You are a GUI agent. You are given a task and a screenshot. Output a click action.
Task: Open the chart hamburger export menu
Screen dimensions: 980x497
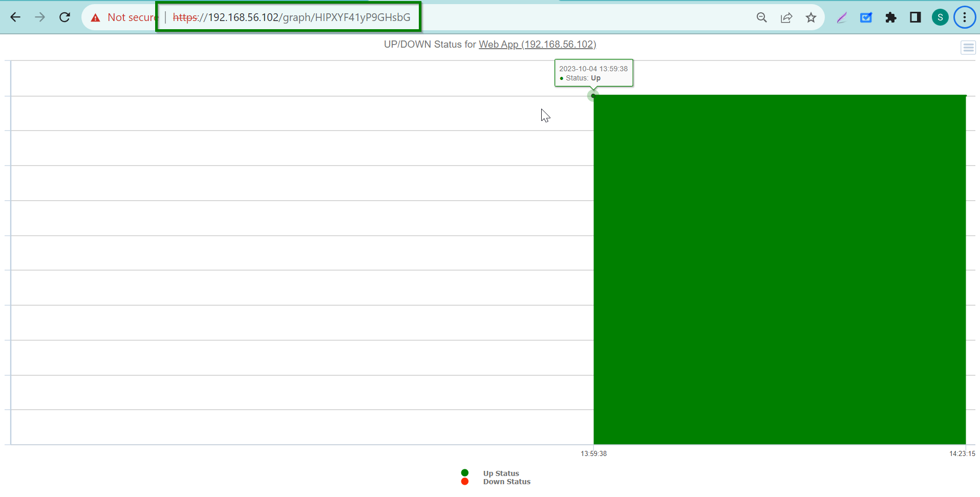click(x=968, y=48)
